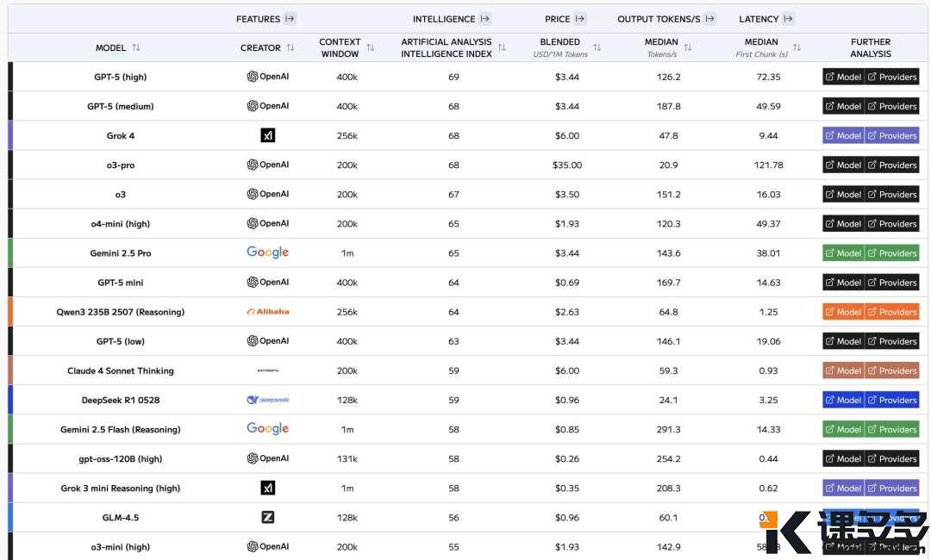Click xAI logo in Grok 4 row
The height and width of the screenshot is (560, 931).
pos(268,135)
